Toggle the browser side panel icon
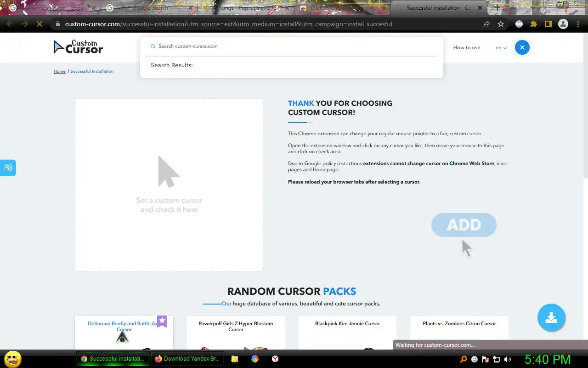 pyautogui.click(x=548, y=24)
